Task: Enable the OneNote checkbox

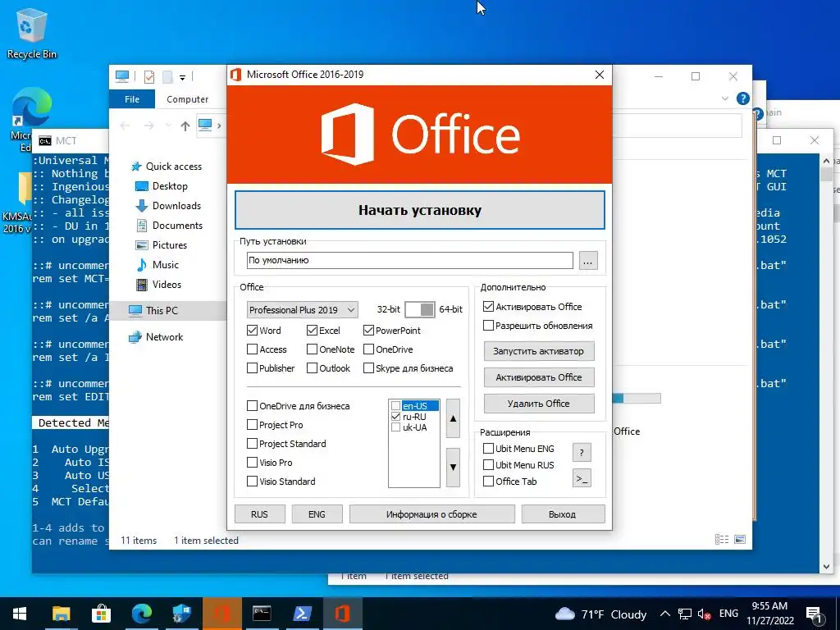Action: pos(312,349)
